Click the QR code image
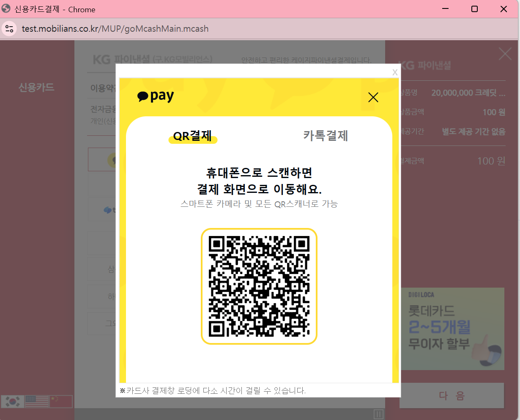Viewport: 520px width, 420px height. (259, 286)
